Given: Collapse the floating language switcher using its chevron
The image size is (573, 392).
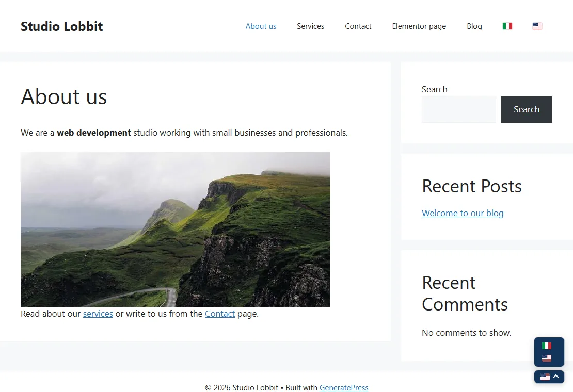Looking at the screenshot, I should point(556,377).
